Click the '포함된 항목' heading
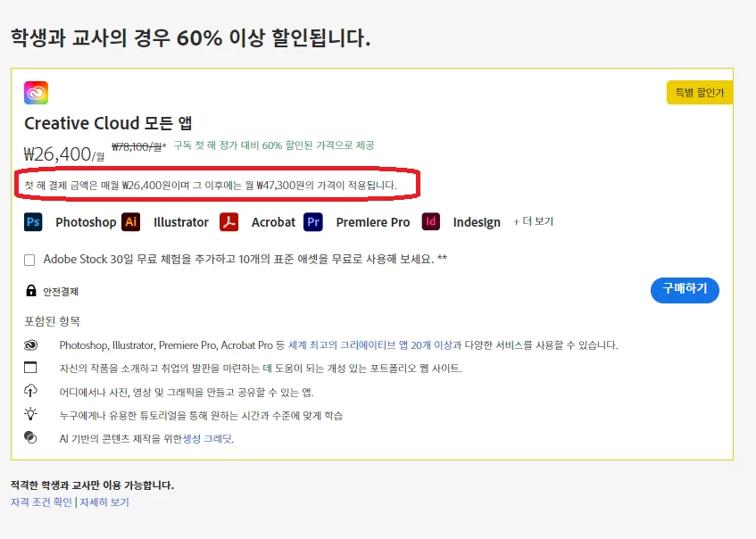The image size is (756, 539). coord(52,321)
